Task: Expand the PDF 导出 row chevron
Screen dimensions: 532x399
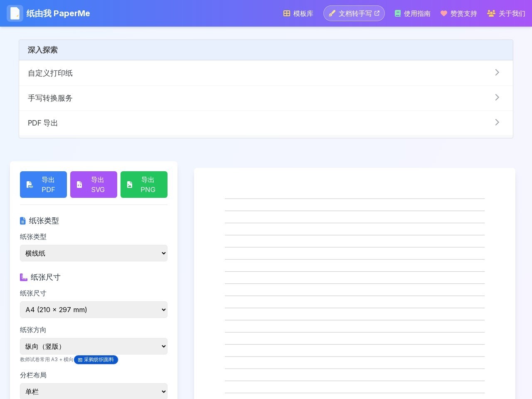Action: point(497,122)
